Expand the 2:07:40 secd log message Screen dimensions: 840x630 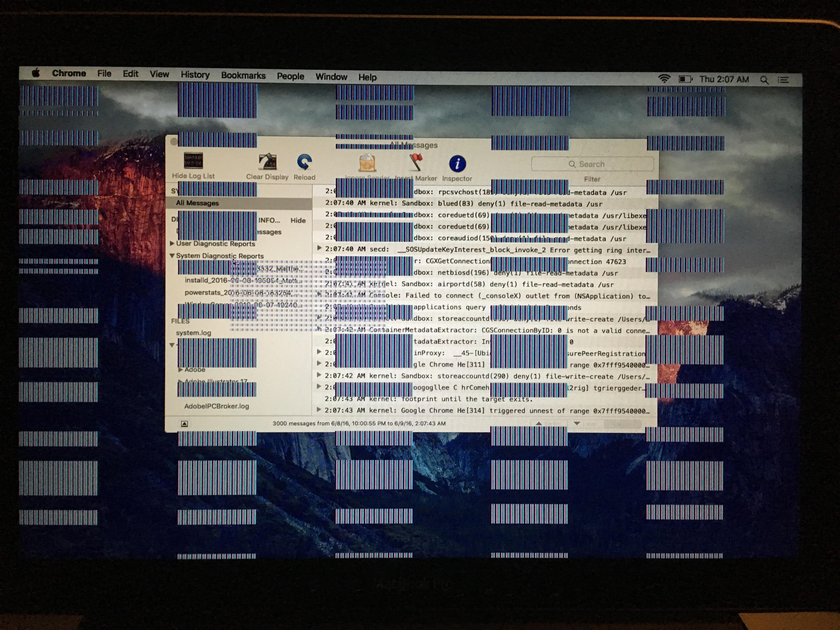[319, 248]
